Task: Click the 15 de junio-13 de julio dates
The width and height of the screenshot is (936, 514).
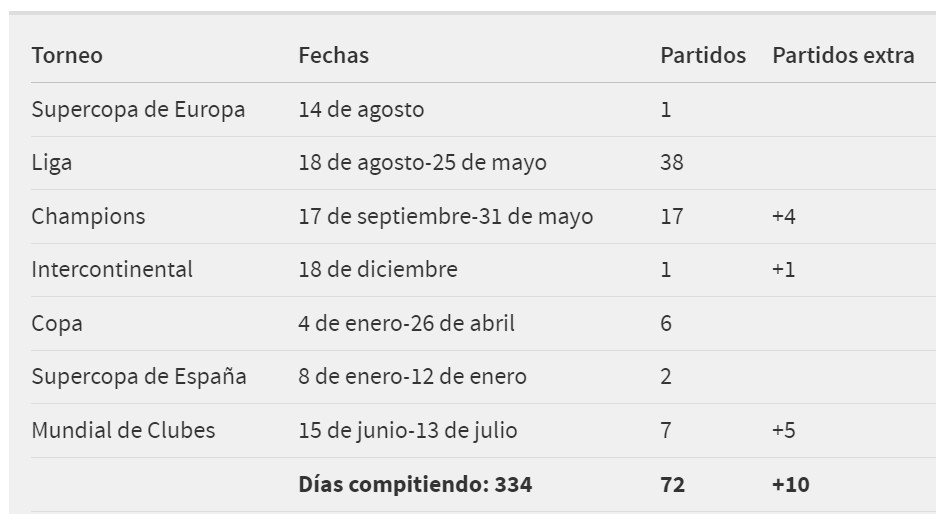Action: [x=408, y=430]
